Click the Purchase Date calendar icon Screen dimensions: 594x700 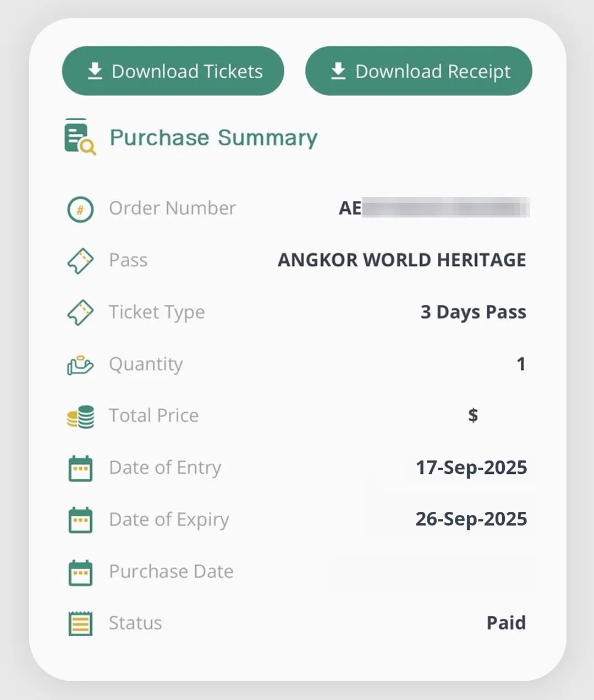coord(80,572)
